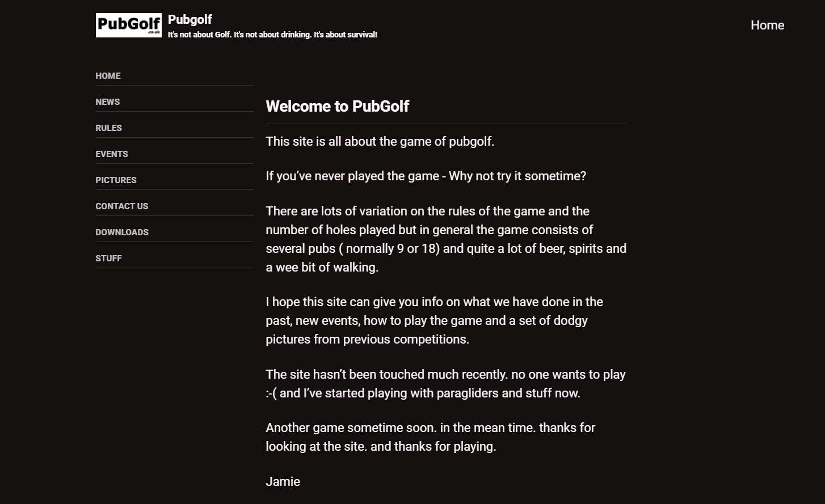Click the paragraph mentioning paragliders
Image resolution: width=825 pixels, height=504 pixels.
point(446,384)
